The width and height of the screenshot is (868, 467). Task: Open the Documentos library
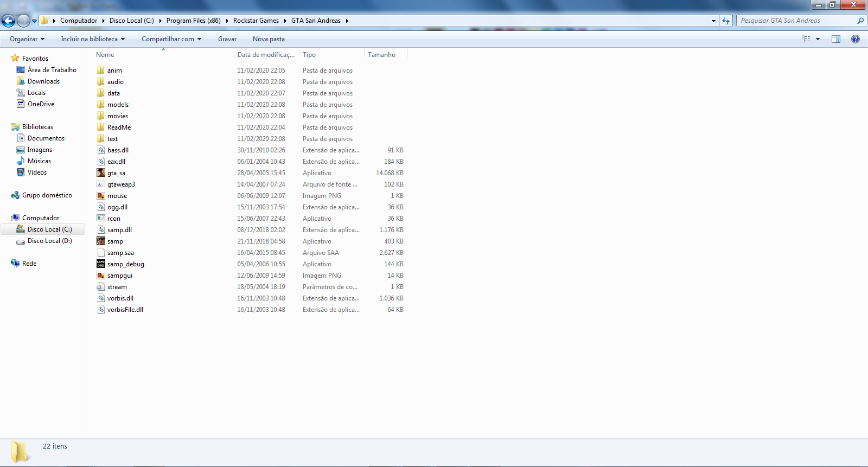coord(46,138)
